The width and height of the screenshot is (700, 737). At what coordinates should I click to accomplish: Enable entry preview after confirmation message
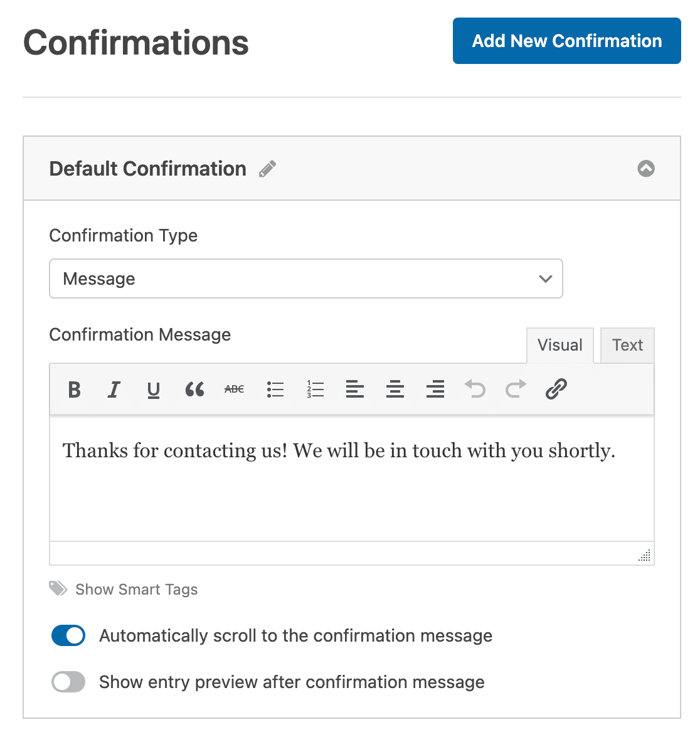coord(68,682)
